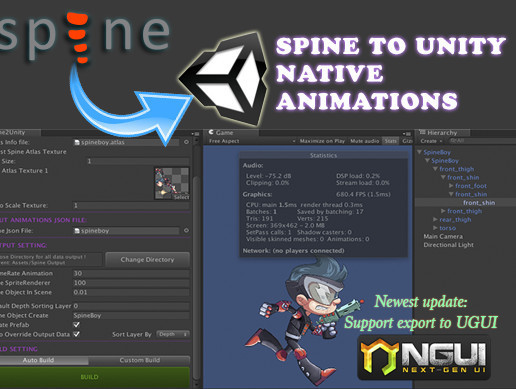Click Saved by batching: 17 text
Screen dimensions: 516x389
coord(330,212)
